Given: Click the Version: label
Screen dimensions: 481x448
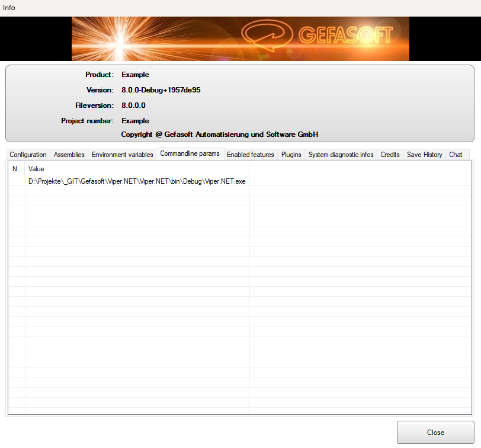Looking at the screenshot, I should pyautogui.click(x=100, y=90).
